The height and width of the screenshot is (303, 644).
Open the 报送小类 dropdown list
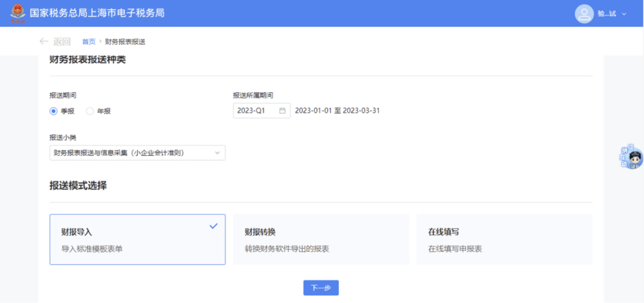131,153
